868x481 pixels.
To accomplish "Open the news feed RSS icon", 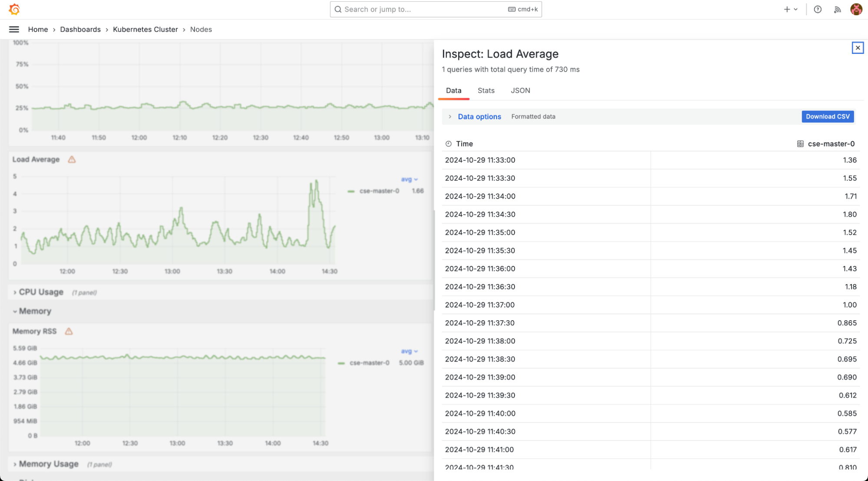I will (838, 9).
